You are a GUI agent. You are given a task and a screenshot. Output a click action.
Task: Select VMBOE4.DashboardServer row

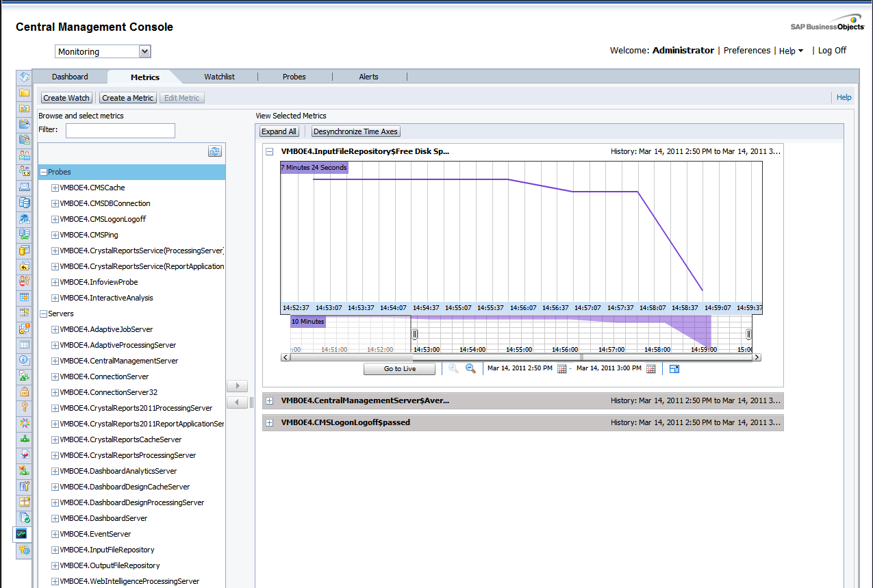click(104, 518)
